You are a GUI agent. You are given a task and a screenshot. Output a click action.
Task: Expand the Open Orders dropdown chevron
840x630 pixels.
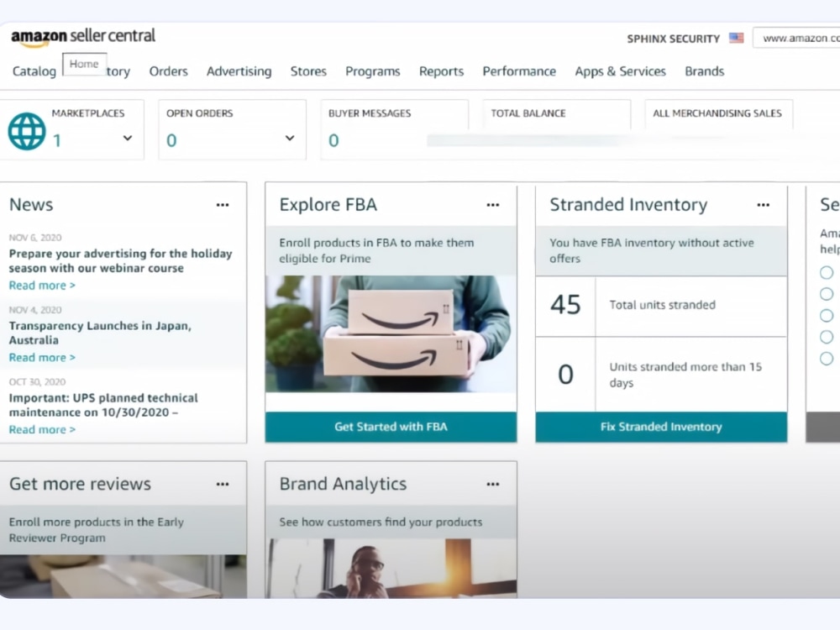[x=290, y=139]
